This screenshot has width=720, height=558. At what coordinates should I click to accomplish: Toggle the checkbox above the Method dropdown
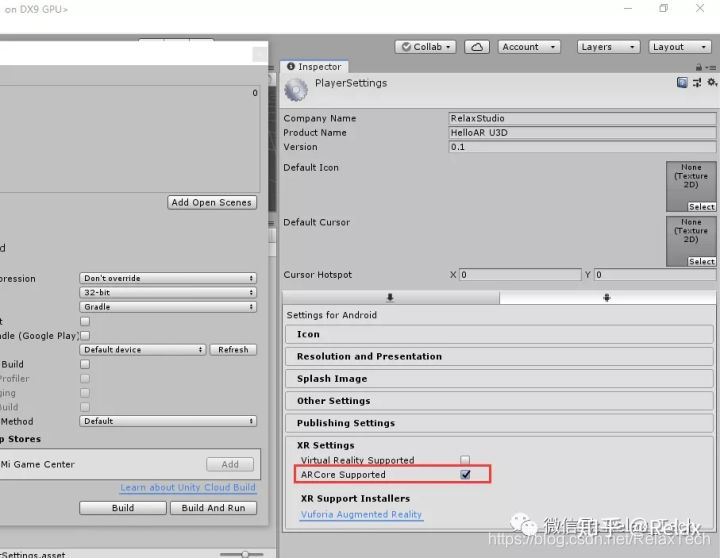click(85, 407)
